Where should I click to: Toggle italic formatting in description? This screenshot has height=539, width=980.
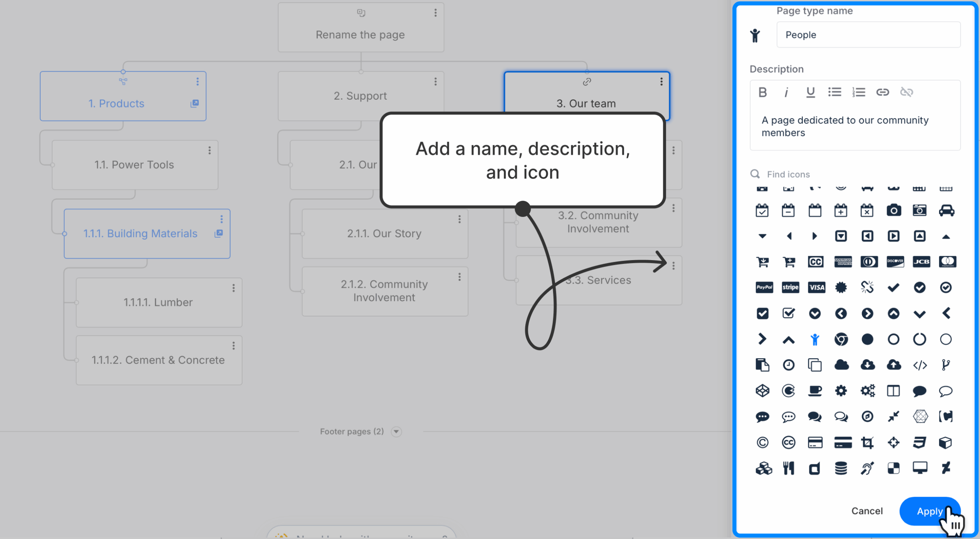[x=786, y=92]
